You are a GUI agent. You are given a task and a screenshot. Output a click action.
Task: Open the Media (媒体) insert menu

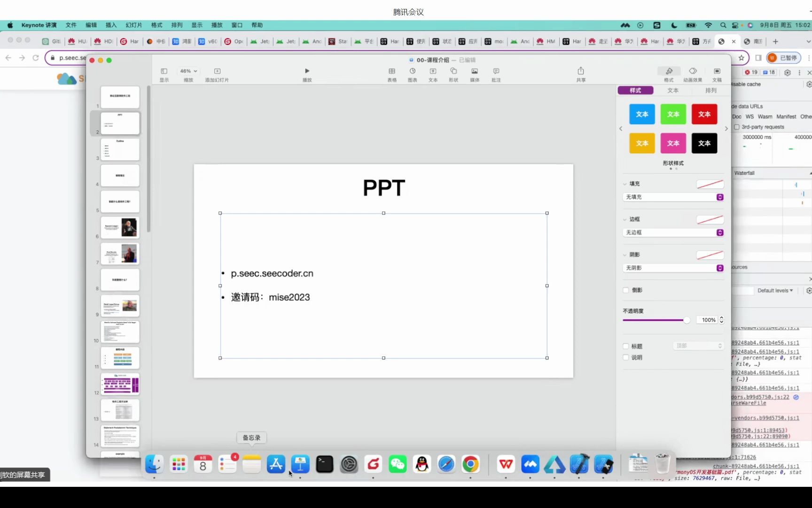475,74
